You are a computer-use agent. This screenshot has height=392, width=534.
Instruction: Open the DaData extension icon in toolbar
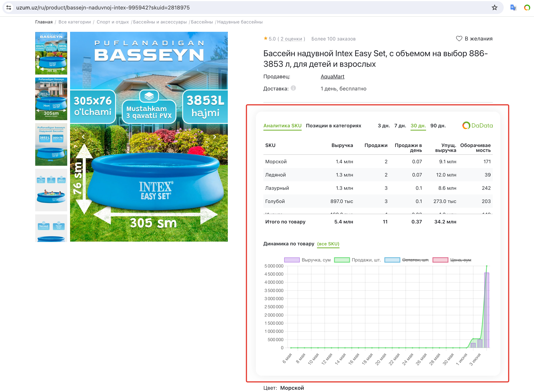pos(527,8)
